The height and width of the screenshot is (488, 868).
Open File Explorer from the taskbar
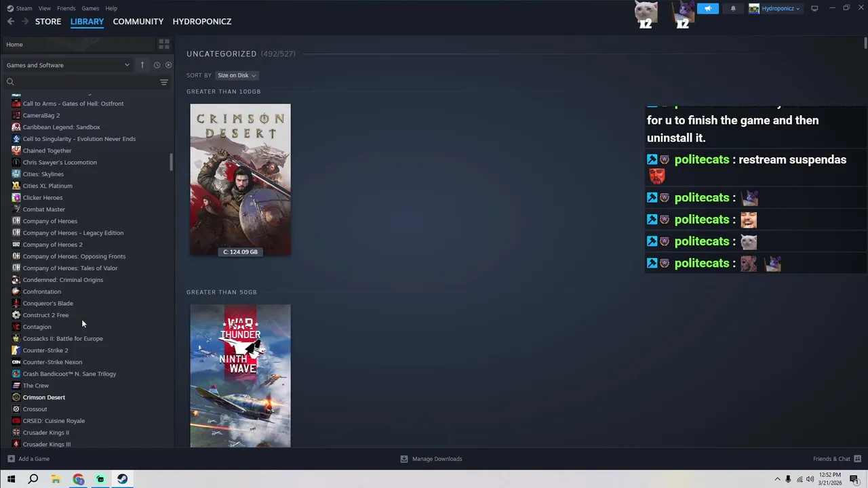pyautogui.click(x=56, y=479)
